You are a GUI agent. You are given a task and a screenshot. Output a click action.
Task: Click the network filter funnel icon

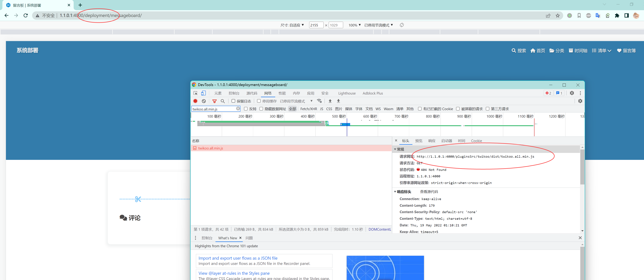(x=214, y=101)
